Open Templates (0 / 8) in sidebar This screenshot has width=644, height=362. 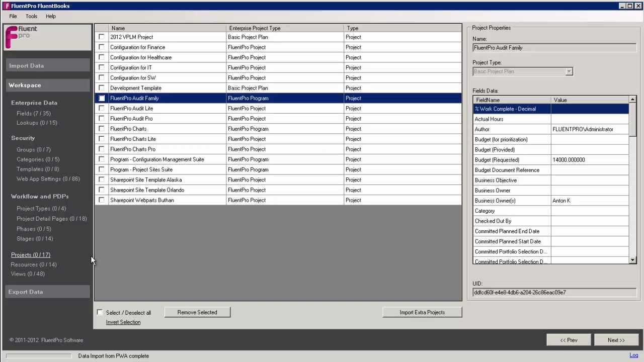pos(38,169)
